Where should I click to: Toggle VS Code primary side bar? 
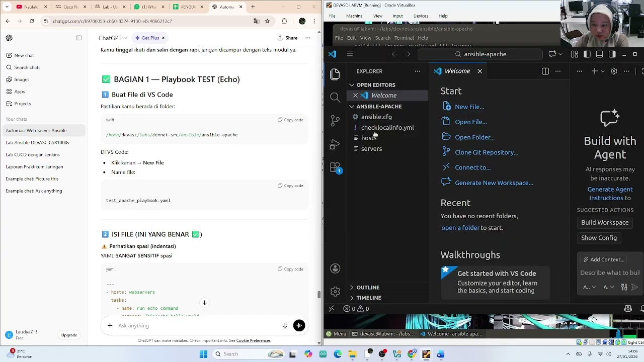click(x=587, y=54)
